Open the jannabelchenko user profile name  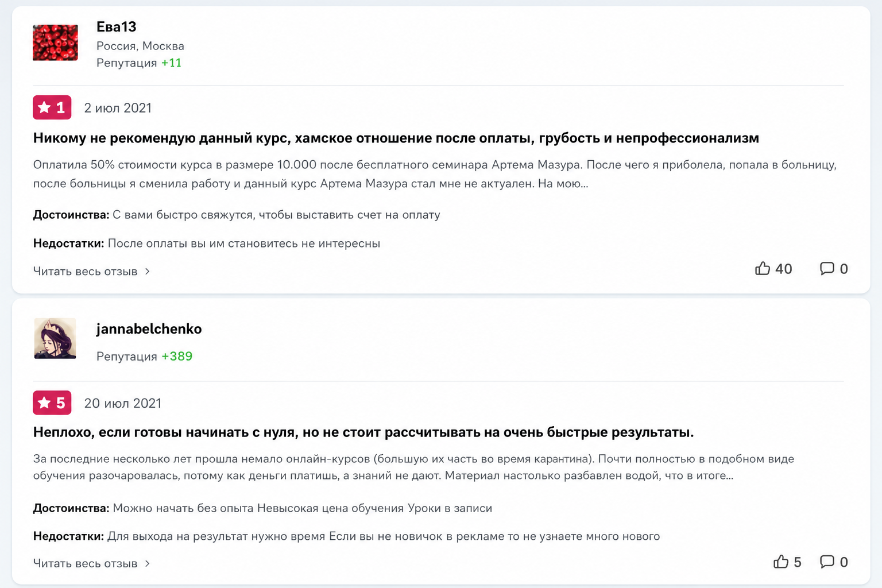(149, 329)
